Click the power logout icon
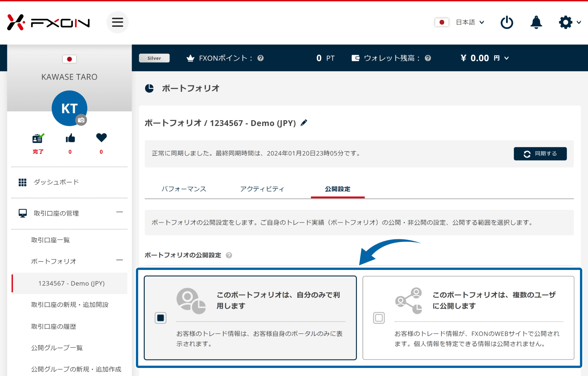The image size is (588, 376). (x=507, y=22)
